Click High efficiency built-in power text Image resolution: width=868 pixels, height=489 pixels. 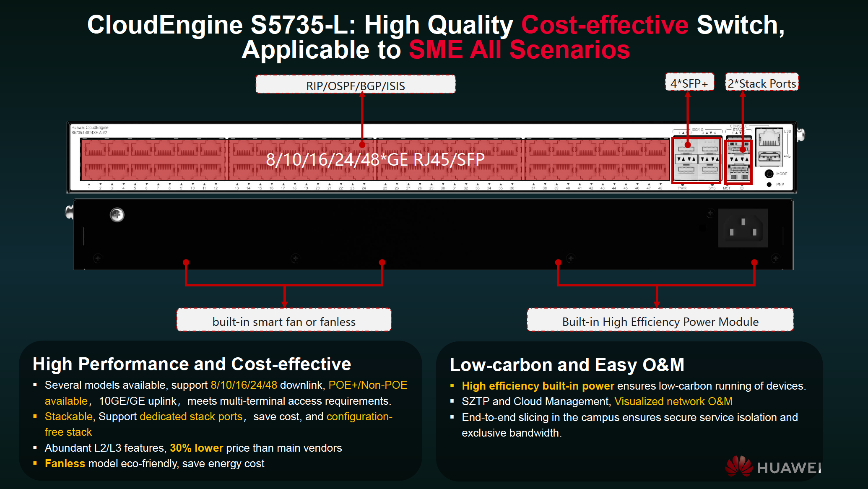538,386
